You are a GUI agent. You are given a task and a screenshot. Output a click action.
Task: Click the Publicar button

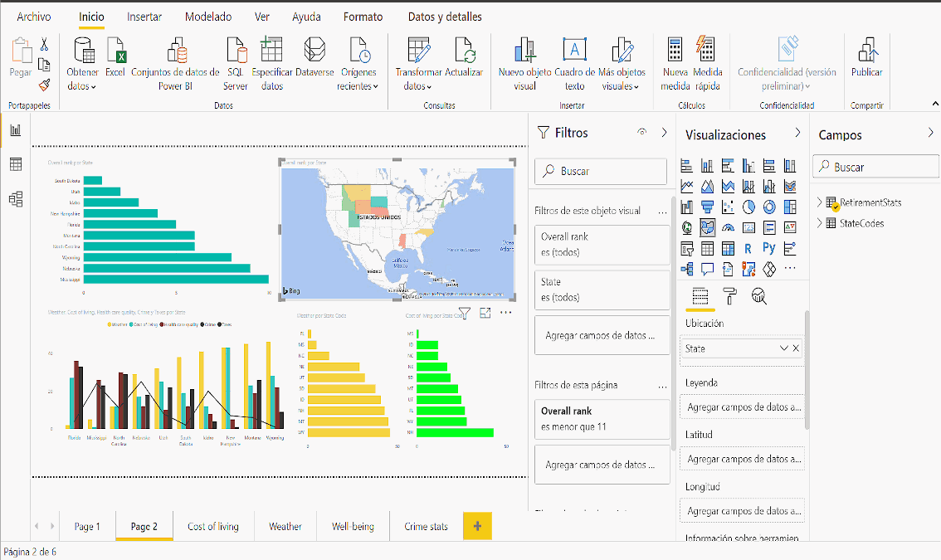click(x=866, y=57)
